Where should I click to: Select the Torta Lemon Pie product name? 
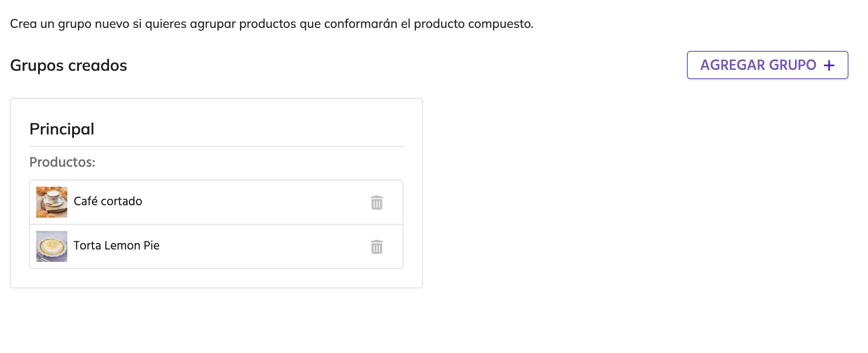pyautogui.click(x=116, y=246)
